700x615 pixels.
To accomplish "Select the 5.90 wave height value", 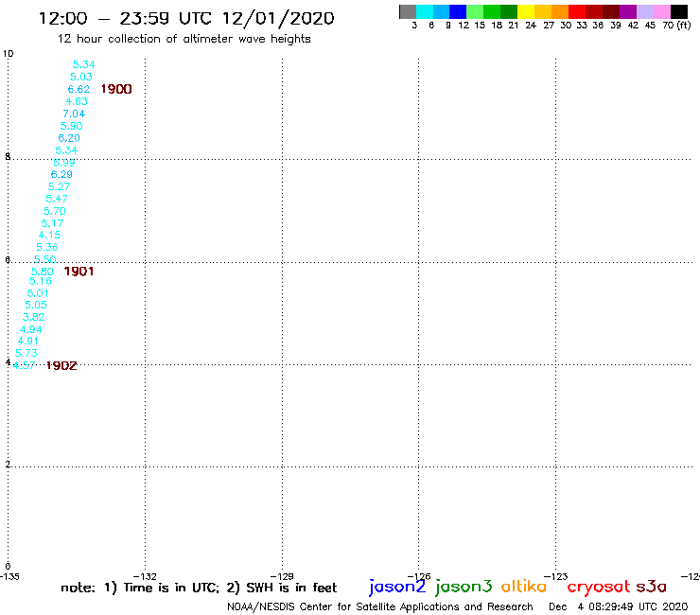I will tap(72, 126).
